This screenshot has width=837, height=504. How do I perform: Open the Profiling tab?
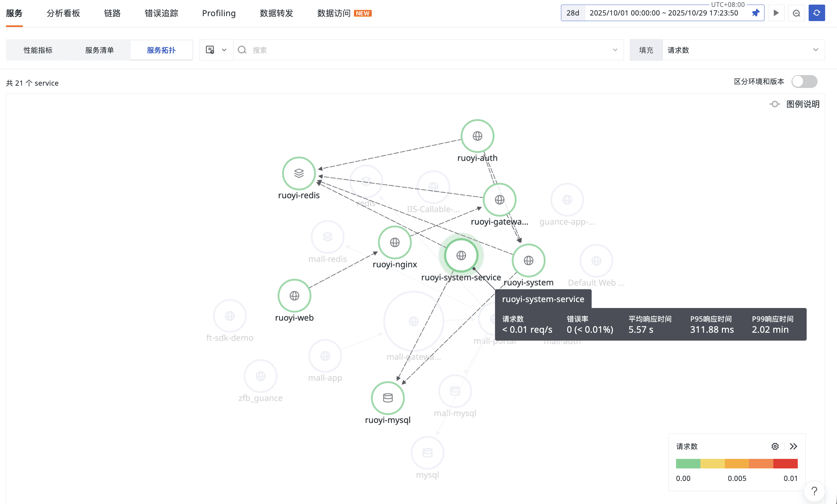(x=218, y=13)
